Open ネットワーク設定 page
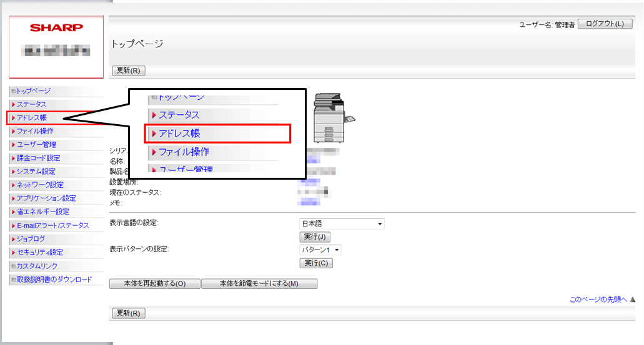This screenshot has width=644, height=345. [39, 185]
